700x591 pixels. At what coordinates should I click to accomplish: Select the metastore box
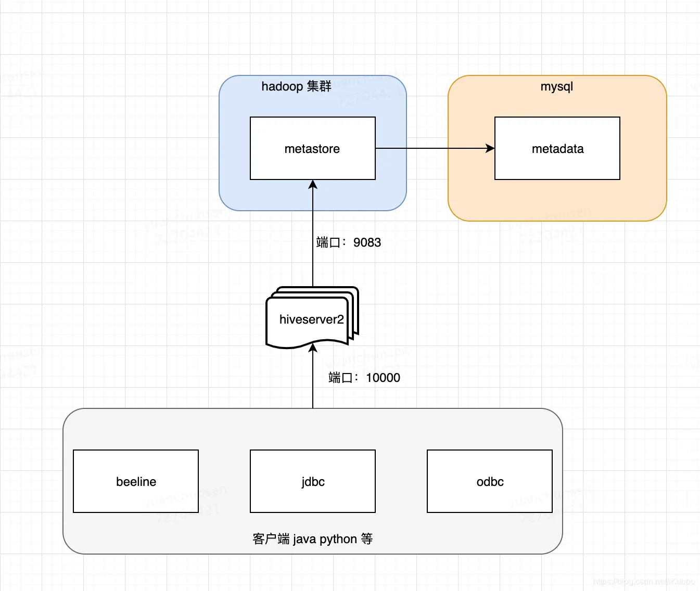313,148
